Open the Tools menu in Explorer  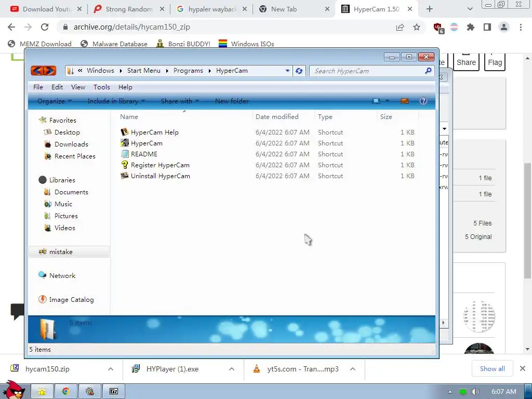[x=101, y=87]
